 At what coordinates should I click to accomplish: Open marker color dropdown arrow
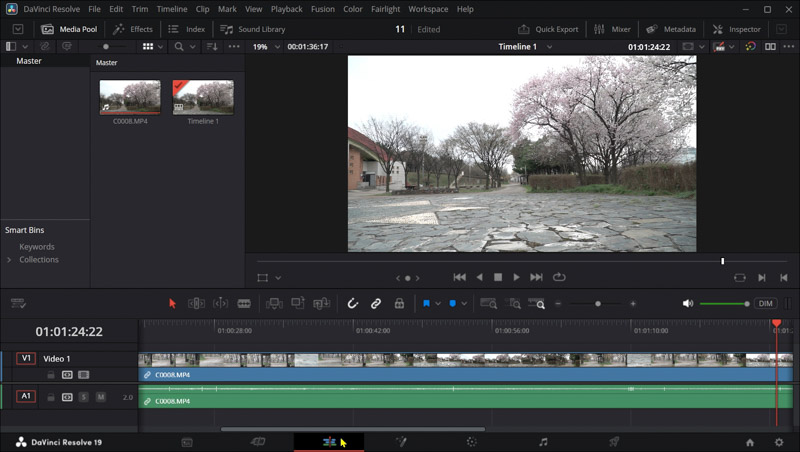[x=464, y=304]
